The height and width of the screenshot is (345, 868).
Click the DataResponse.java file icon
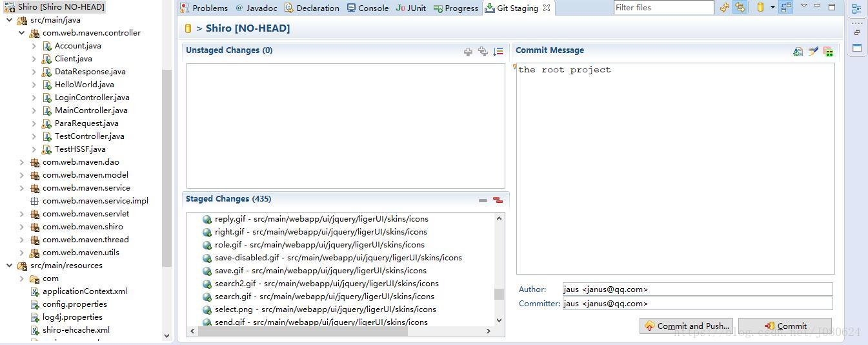(46, 72)
